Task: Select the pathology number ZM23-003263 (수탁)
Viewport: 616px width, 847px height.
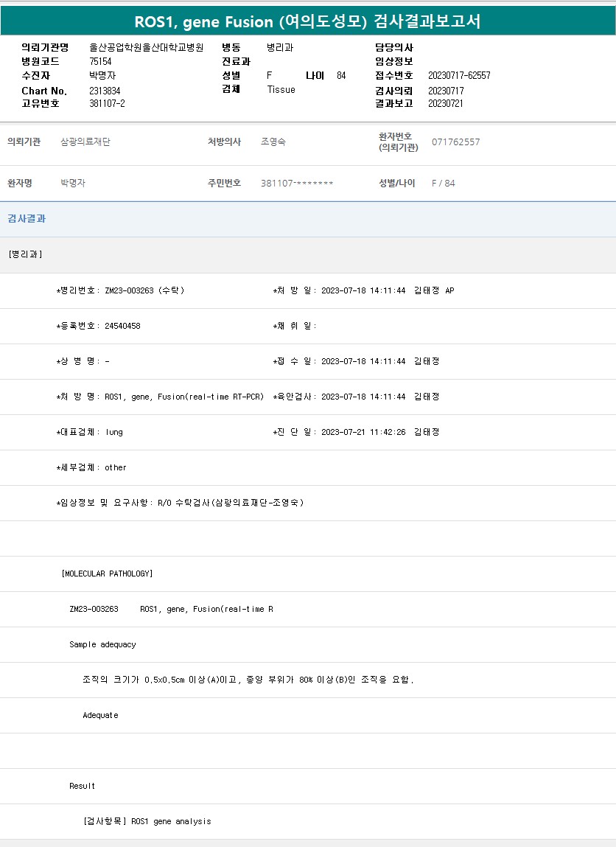Action: click(144, 290)
